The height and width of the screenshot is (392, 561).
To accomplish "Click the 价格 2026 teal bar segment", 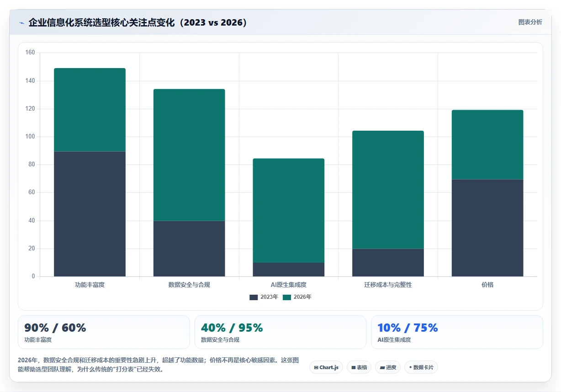I will [487, 144].
